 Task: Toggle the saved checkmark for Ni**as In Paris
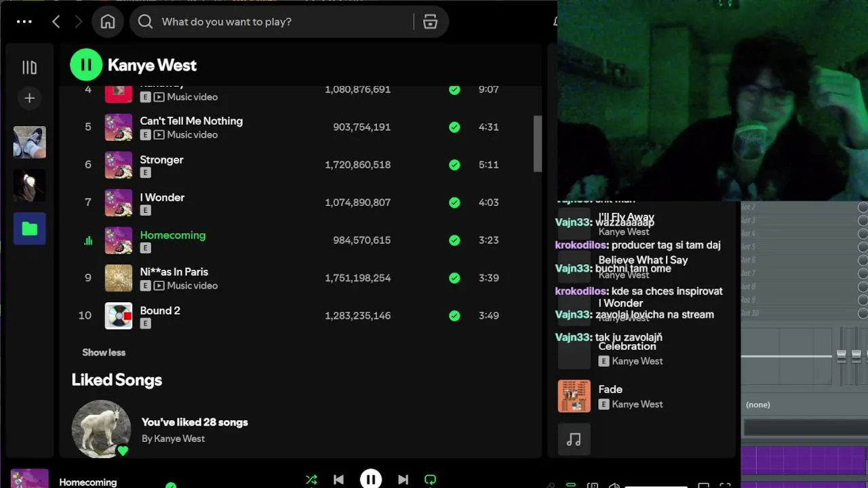[x=454, y=278]
